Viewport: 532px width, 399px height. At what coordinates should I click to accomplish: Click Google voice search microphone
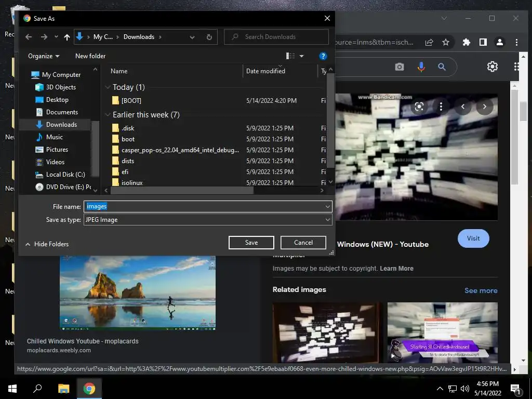pyautogui.click(x=421, y=67)
